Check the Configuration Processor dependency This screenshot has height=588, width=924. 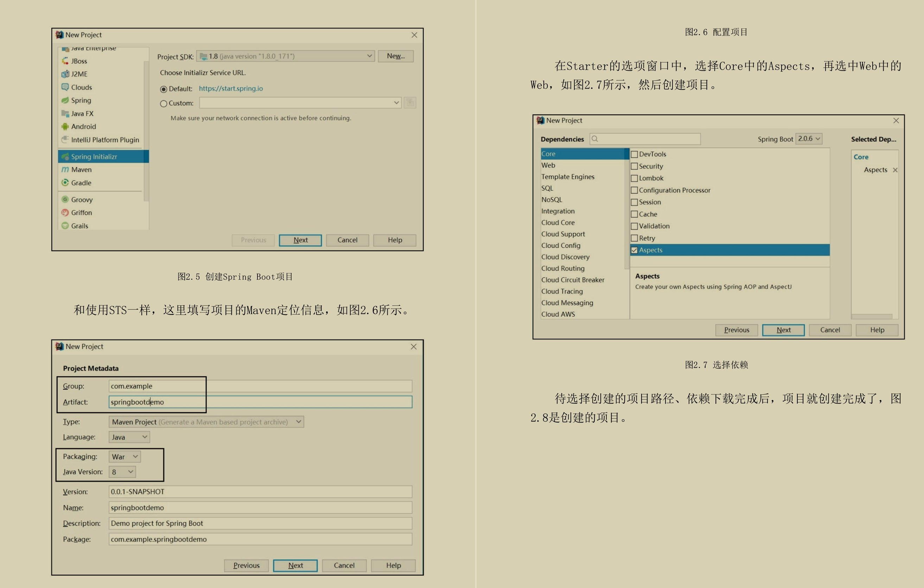tap(634, 190)
